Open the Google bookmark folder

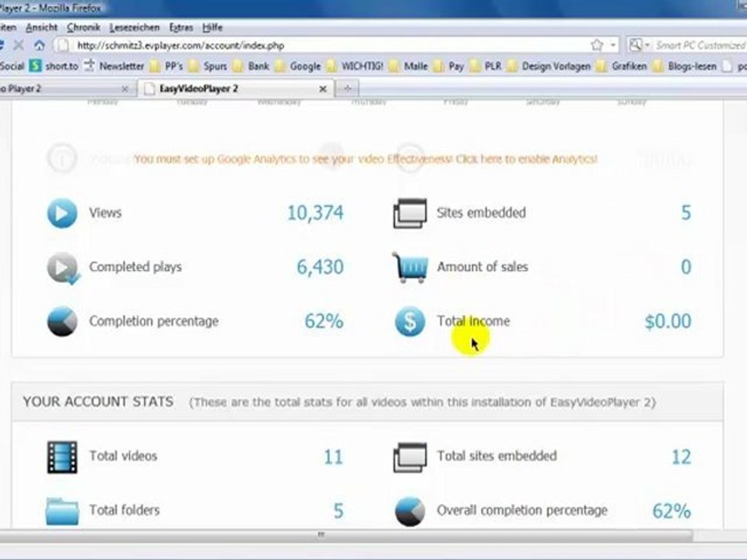tap(298, 66)
